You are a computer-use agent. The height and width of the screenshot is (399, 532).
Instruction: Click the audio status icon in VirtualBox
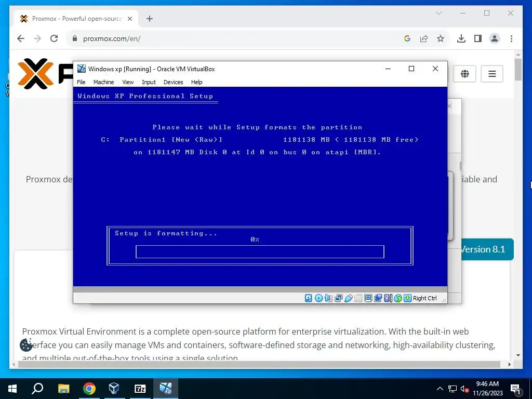(x=328, y=298)
